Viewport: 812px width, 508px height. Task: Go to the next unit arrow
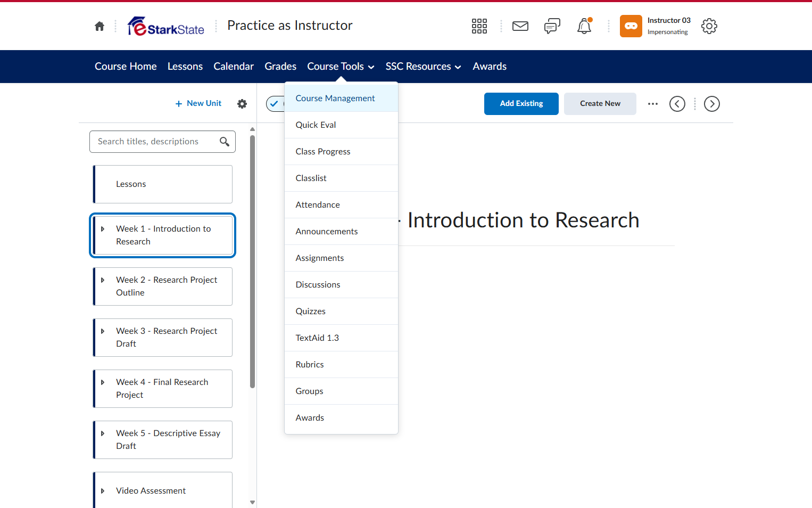[712, 104]
